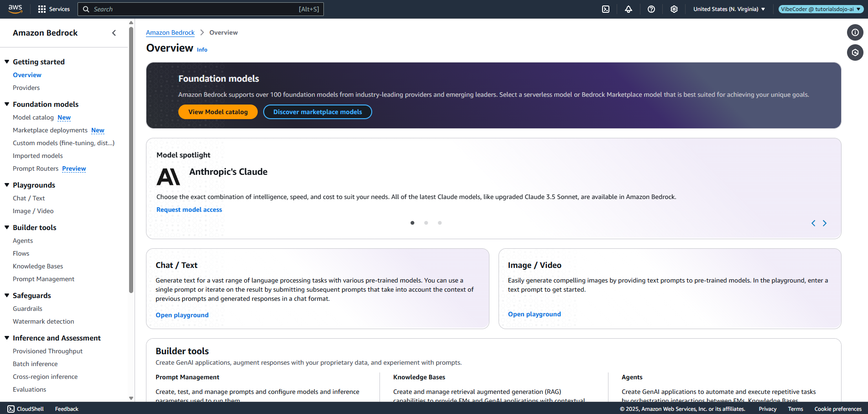868x414 pixels.
Task: Select the second spotlight carousel dot
Action: coord(426,223)
